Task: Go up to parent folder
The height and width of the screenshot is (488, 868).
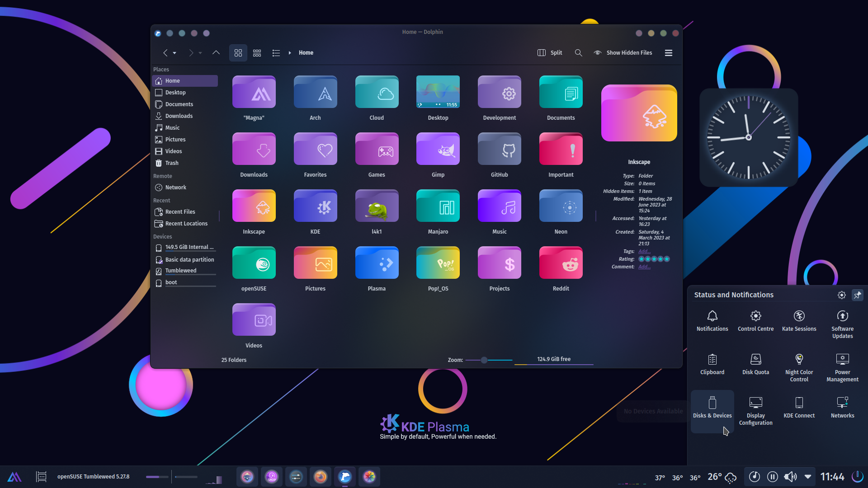Action: (x=216, y=53)
